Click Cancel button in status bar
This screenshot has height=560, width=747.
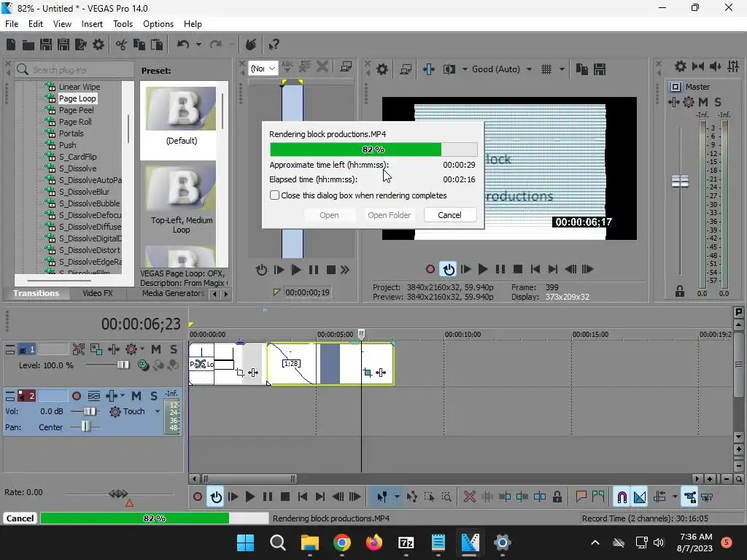20,518
